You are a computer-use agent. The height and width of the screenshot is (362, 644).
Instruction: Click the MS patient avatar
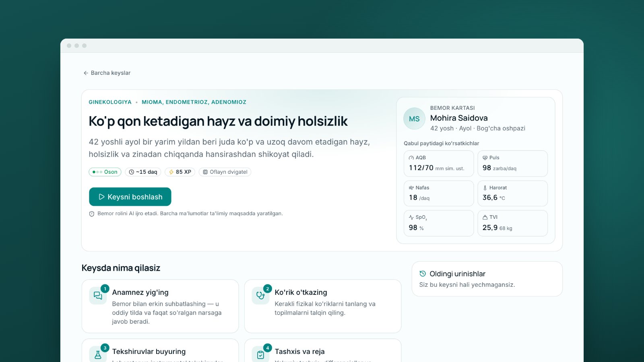(414, 119)
